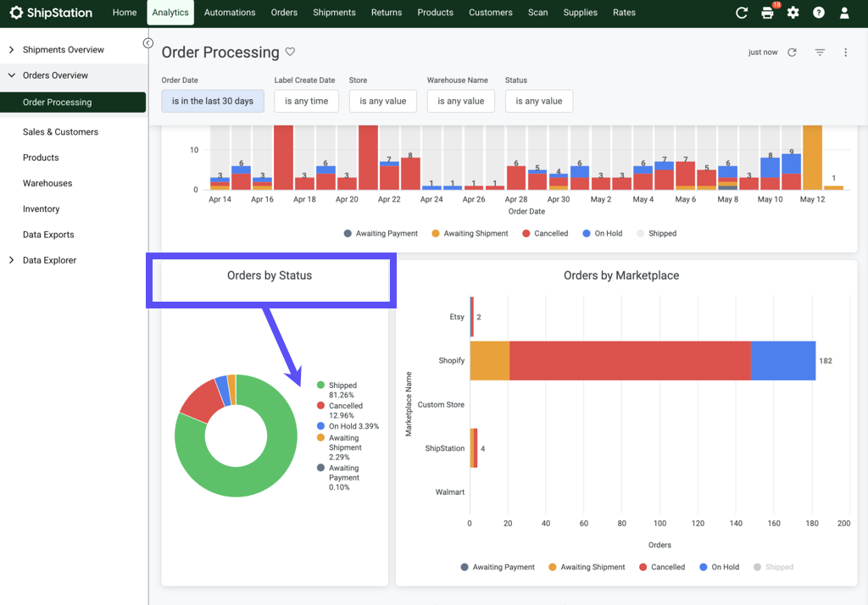Toggle Awaiting Payment in marketplace legend

coord(498,567)
